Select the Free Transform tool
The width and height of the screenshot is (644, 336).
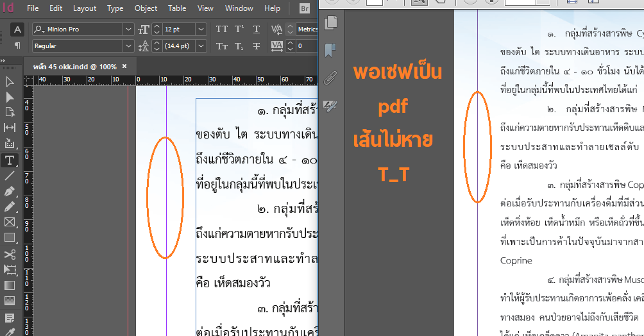pos(10,269)
